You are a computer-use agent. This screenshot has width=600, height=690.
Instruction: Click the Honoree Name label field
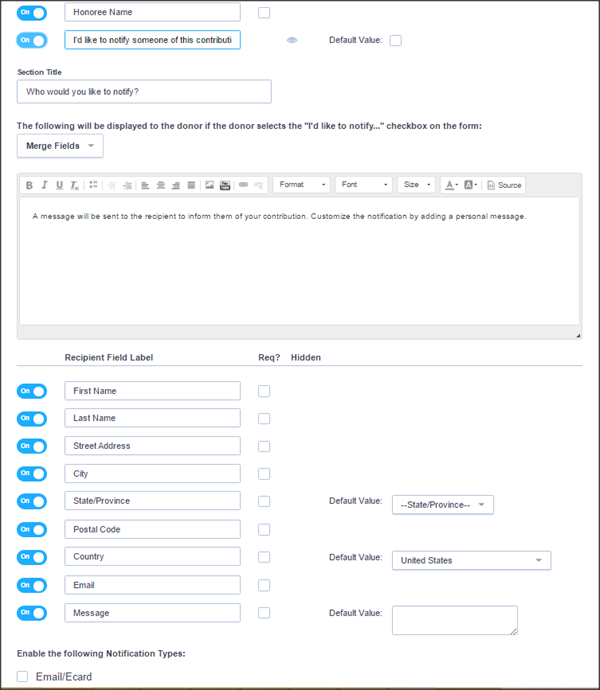point(152,12)
